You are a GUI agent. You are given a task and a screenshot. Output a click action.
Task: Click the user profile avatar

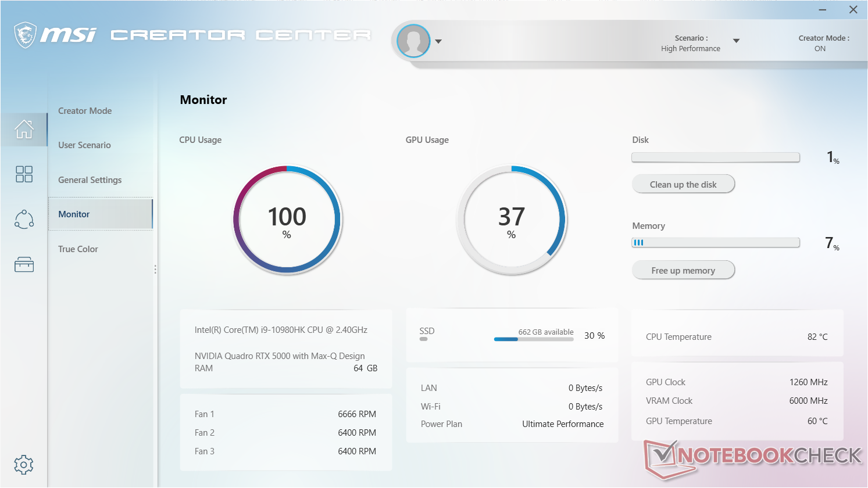point(413,41)
